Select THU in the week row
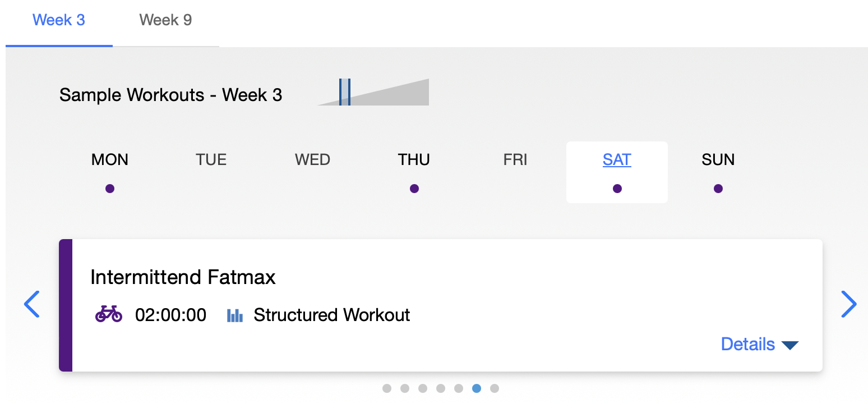The image size is (868, 403). point(414,160)
